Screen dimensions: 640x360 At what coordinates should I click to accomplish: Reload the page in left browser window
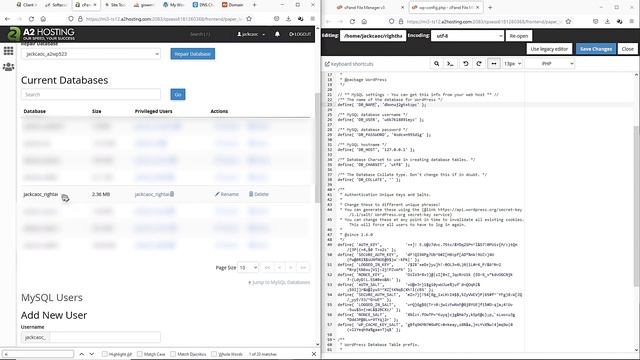(x=31, y=19)
